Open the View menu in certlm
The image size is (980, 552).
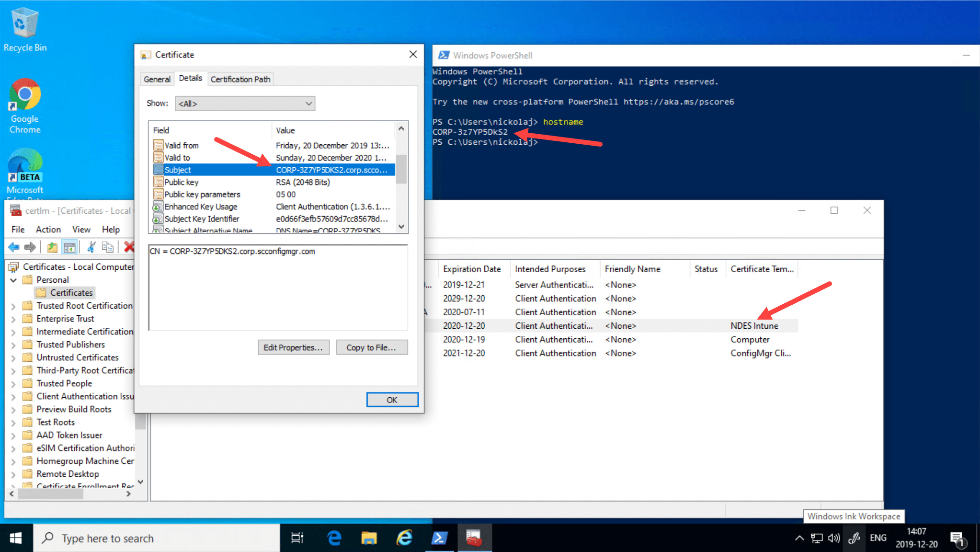pos(81,230)
